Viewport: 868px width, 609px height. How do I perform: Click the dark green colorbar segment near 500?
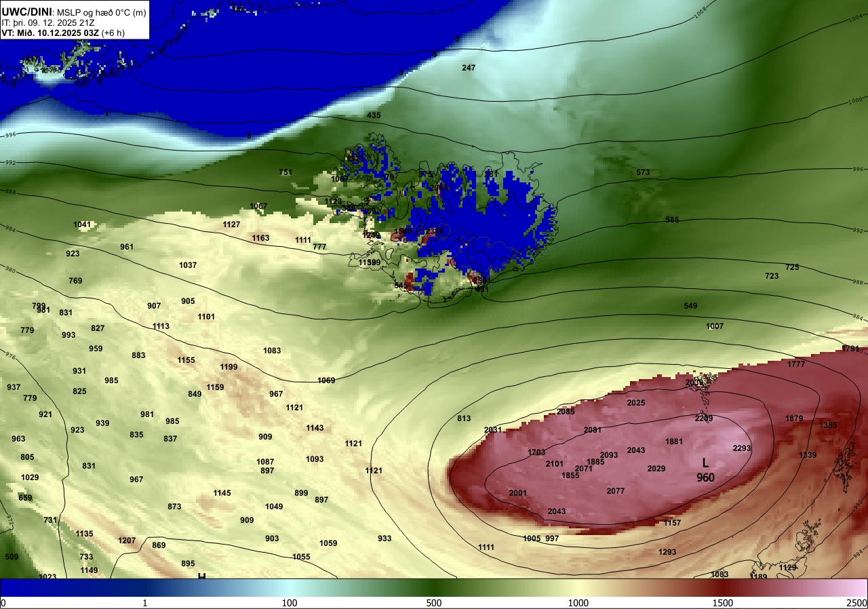[x=434, y=588]
